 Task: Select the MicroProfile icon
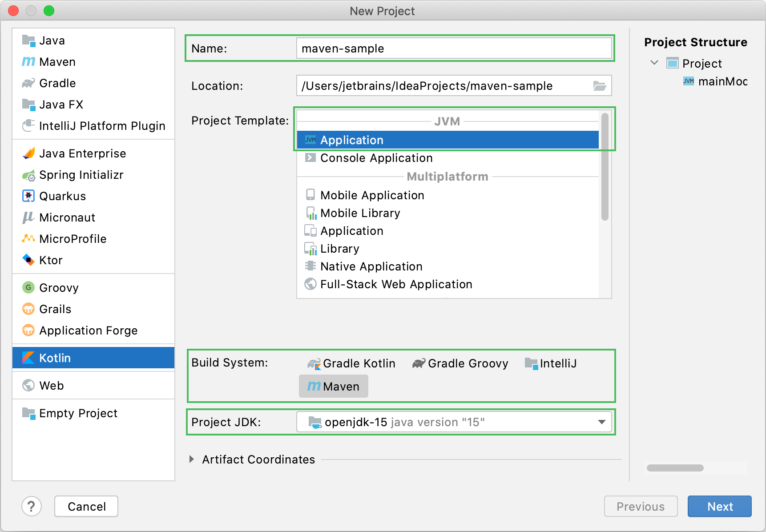(28, 239)
